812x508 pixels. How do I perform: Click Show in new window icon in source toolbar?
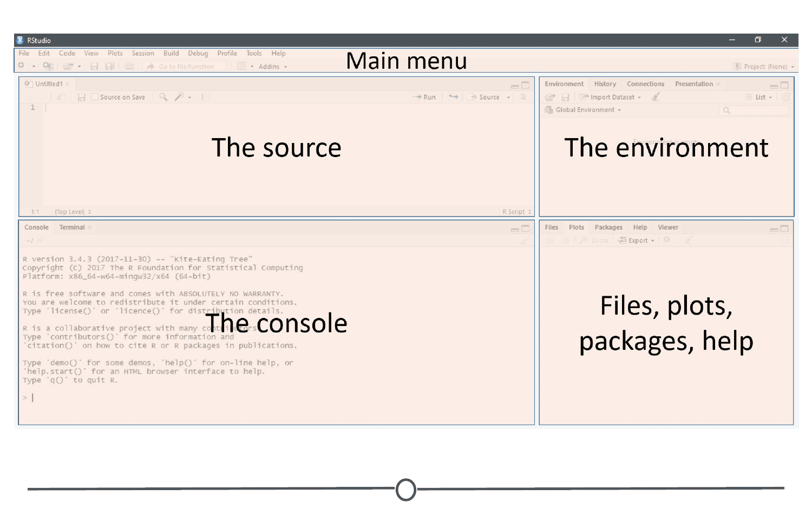pyautogui.click(x=61, y=97)
